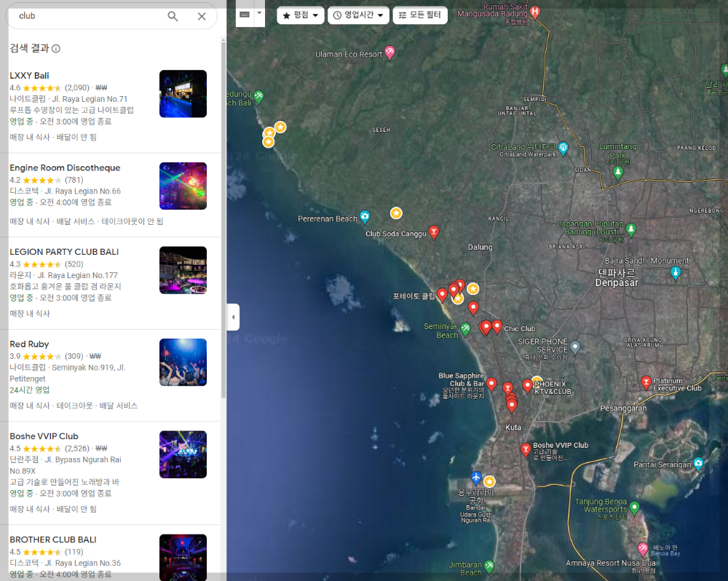
Task: Open the 영업시간 hours filter dropdown
Action: point(358,15)
